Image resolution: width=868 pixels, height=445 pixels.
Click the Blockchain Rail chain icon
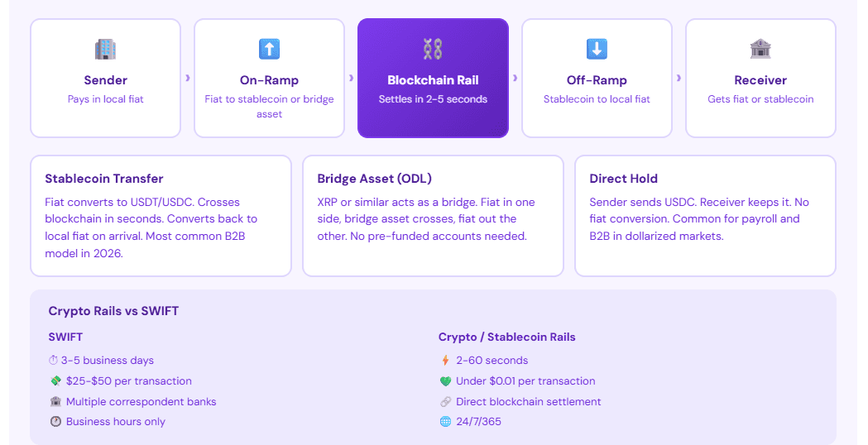click(x=433, y=49)
